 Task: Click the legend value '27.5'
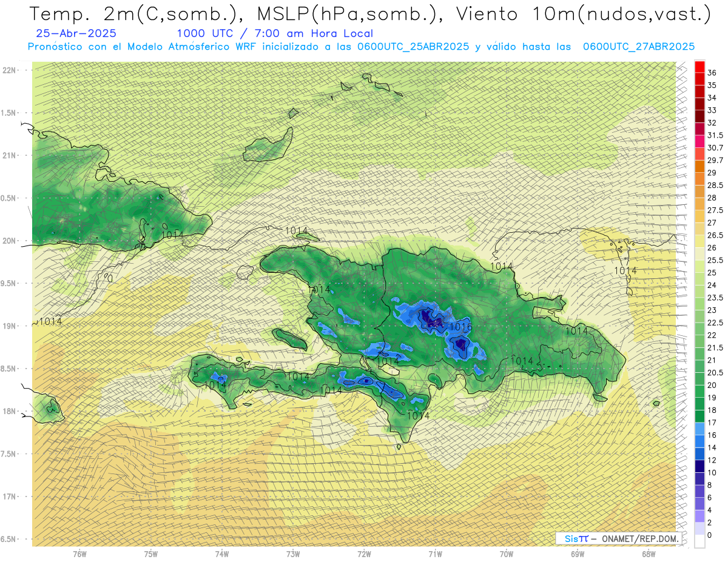point(715,210)
